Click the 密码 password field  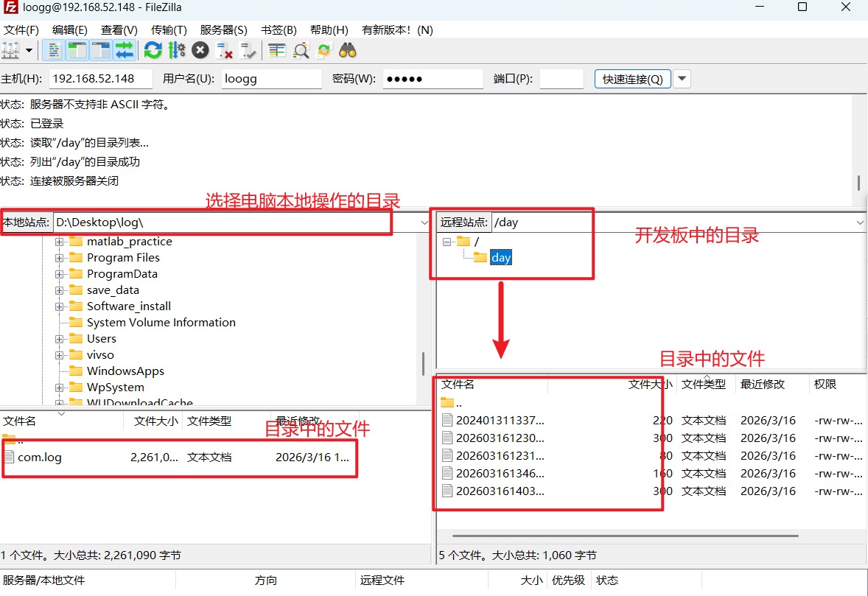(x=433, y=79)
